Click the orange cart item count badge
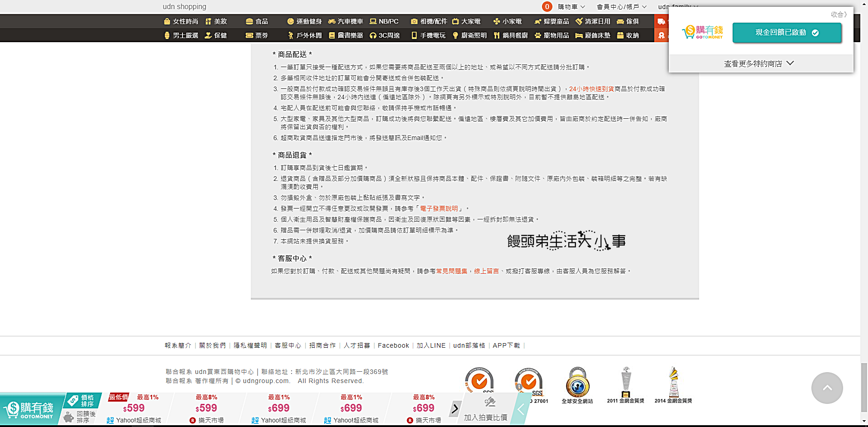 pyautogui.click(x=547, y=7)
